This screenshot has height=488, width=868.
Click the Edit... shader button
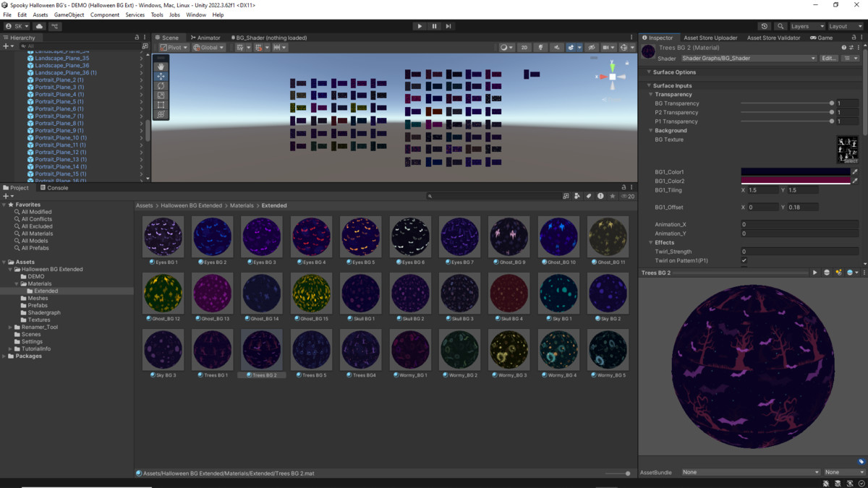pyautogui.click(x=829, y=59)
